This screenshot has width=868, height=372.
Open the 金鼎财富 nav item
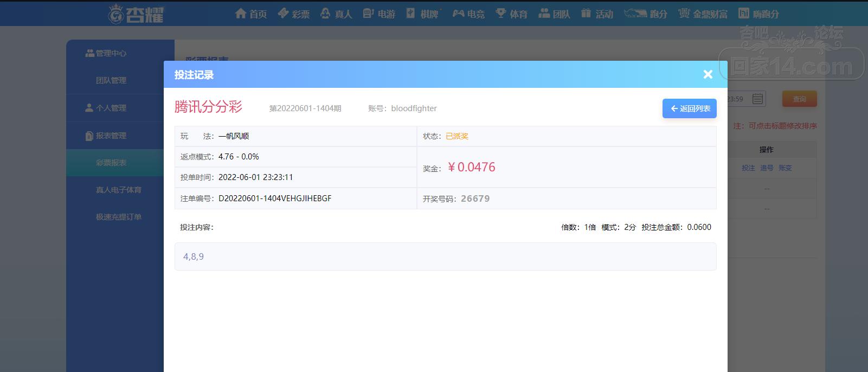(x=703, y=14)
